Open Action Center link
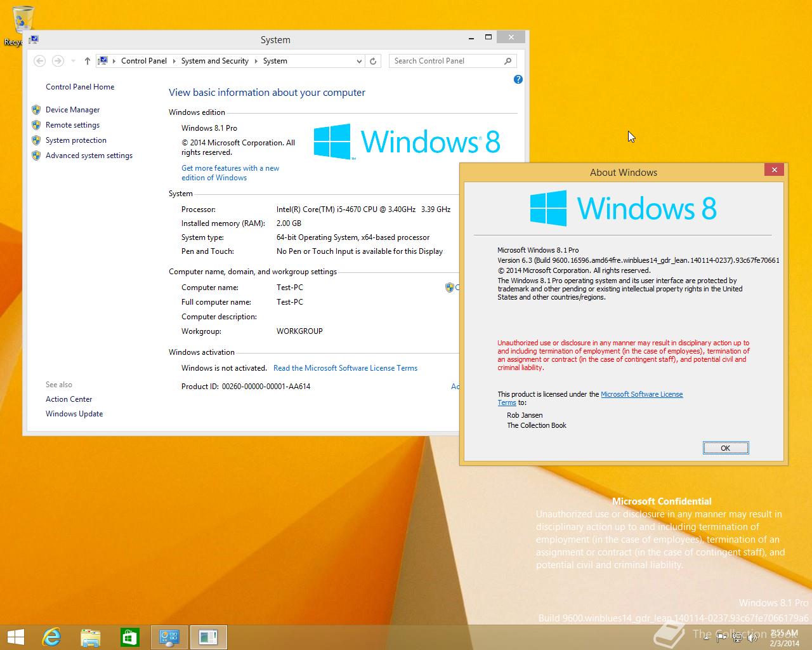812x650 pixels. (69, 399)
